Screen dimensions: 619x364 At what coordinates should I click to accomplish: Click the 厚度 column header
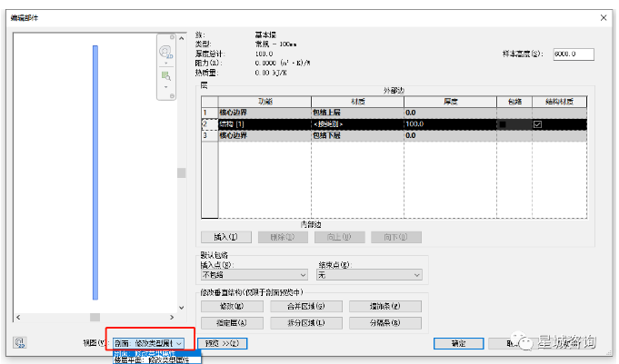click(451, 102)
